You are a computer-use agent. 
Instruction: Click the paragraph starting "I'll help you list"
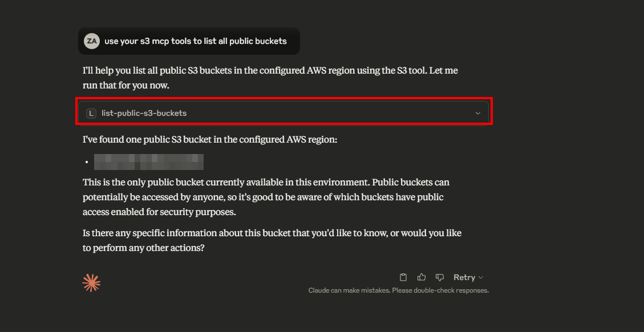(270, 78)
